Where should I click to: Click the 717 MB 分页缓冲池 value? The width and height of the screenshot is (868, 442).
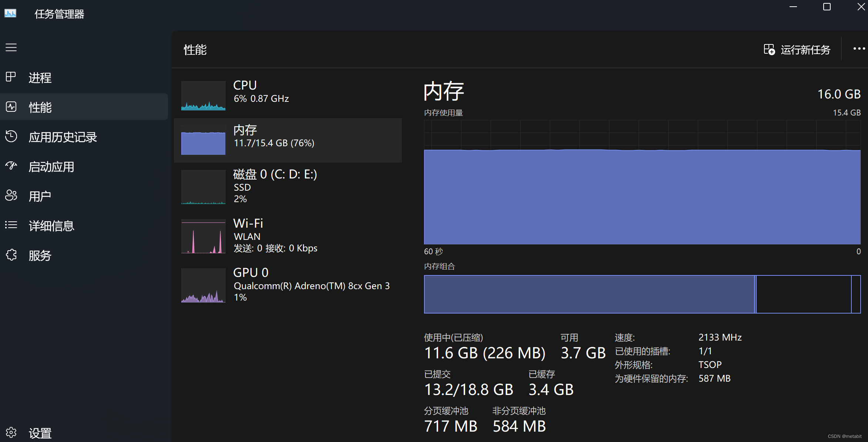(451, 426)
